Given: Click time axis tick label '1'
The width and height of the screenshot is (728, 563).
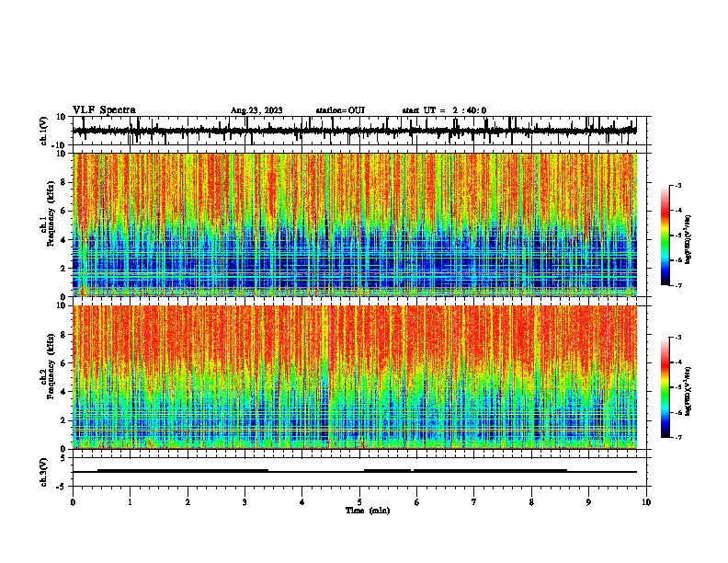Looking at the screenshot, I should coord(130,502).
